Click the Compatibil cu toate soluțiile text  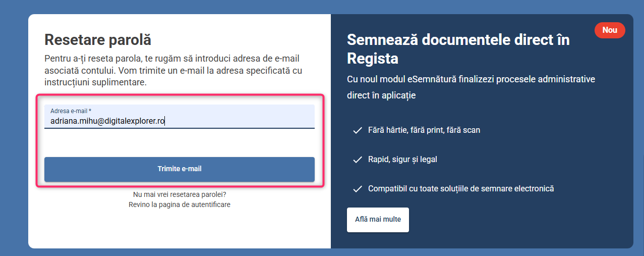click(x=461, y=189)
